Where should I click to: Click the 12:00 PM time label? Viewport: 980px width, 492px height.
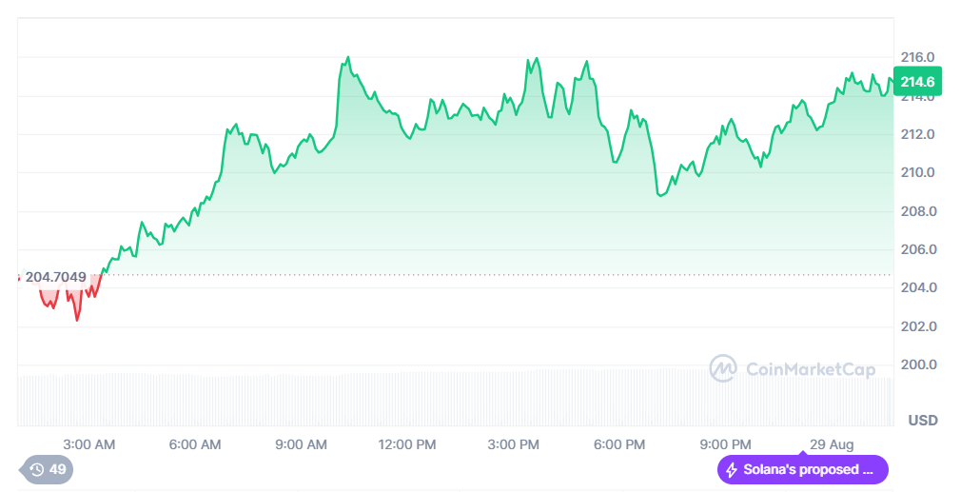click(407, 444)
